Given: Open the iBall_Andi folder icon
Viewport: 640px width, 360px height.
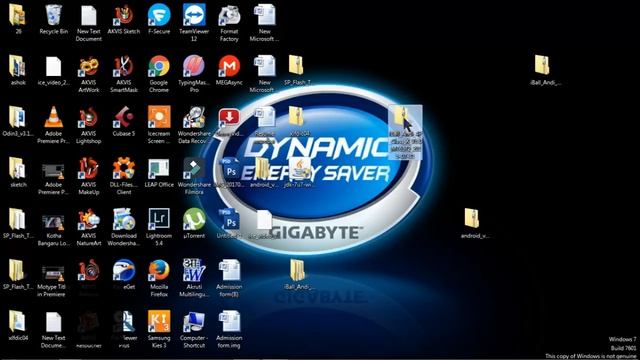Looking at the screenshot, I should 297,270.
